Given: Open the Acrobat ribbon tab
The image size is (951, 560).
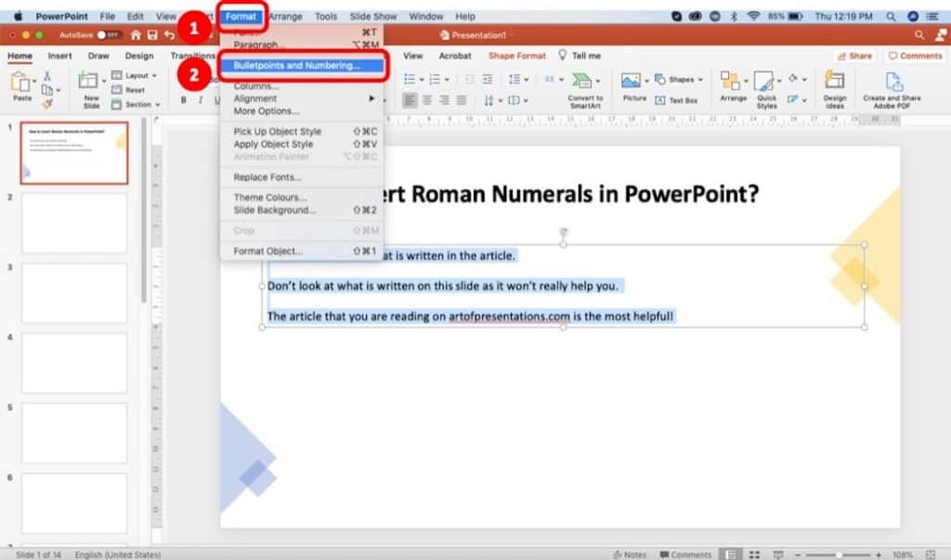Looking at the screenshot, I should [455, 56].
